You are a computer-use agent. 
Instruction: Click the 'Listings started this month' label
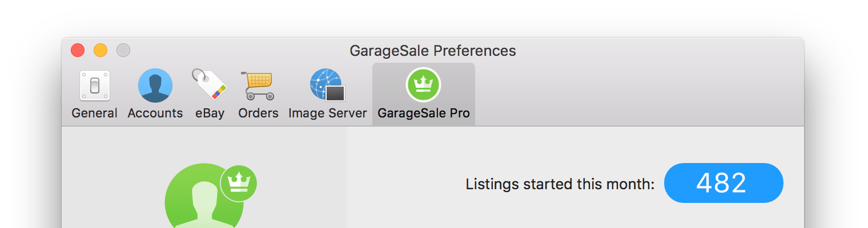560,184
